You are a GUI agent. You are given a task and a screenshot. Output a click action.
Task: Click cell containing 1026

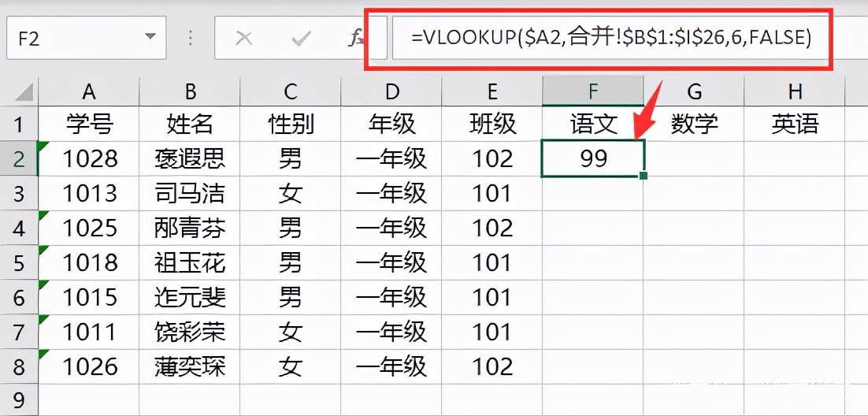coord(89,366)
